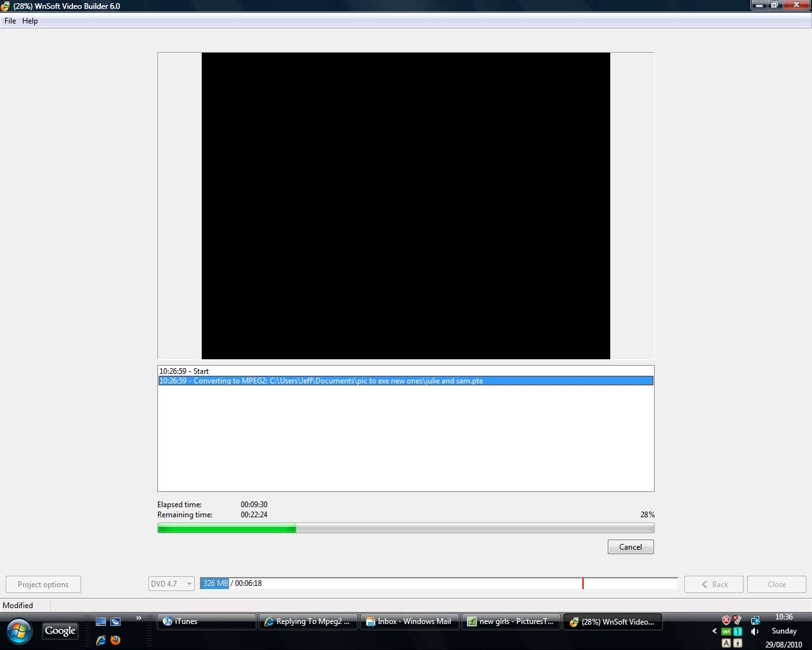The image size is (812, 650).
Task: Click the elapsed time value 00:09:30
Action: 254,505
